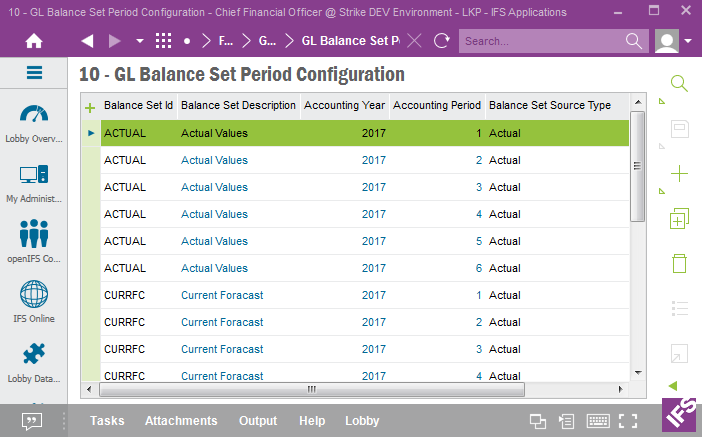
Task: Click the green plus add-row icon
Action: tap(90, 106)
